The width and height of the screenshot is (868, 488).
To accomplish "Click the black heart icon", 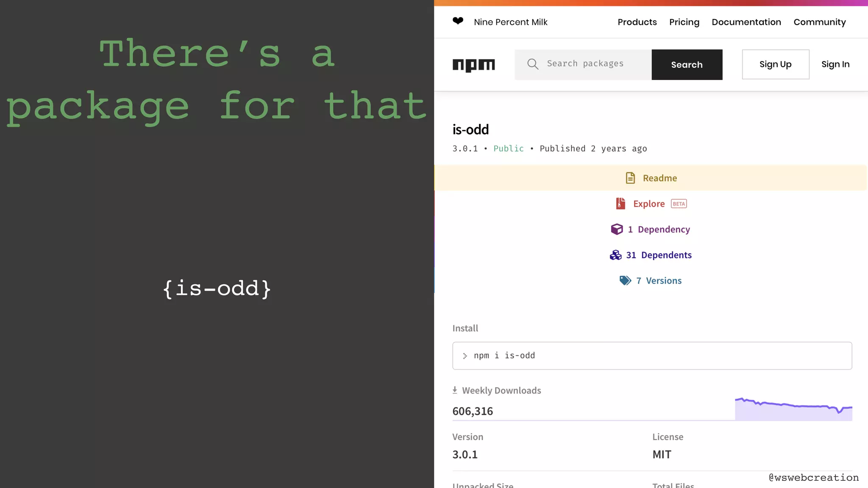I will pos(458,21).
